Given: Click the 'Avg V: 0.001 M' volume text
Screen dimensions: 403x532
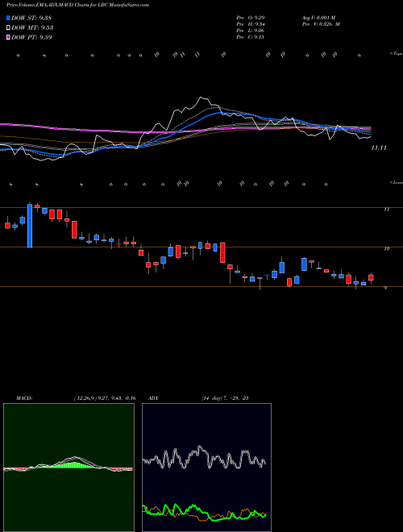Looking at the screenshot, I should pos(318,17).
